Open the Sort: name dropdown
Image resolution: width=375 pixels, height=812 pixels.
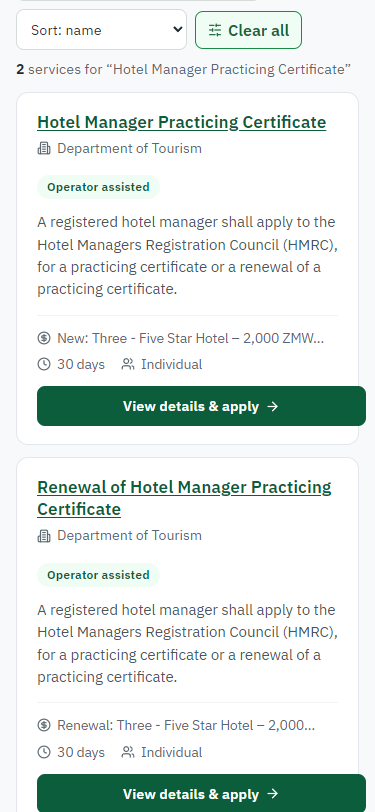click(102, 30)
